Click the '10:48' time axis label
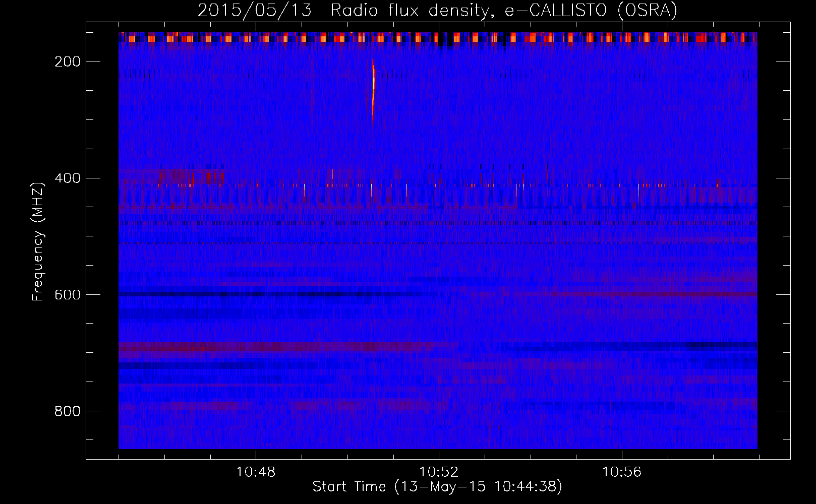The width and height of the screenshot is (816, 504). pos(256,472)
